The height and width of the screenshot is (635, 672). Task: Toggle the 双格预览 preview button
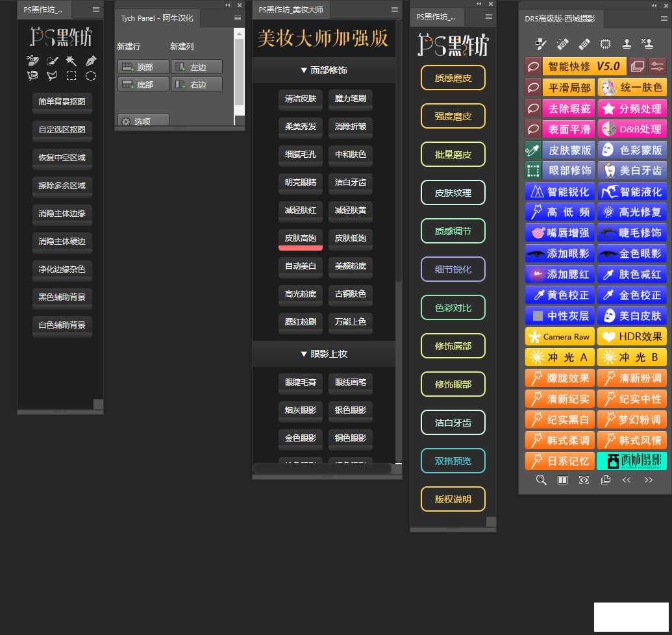tap(453, 461)
